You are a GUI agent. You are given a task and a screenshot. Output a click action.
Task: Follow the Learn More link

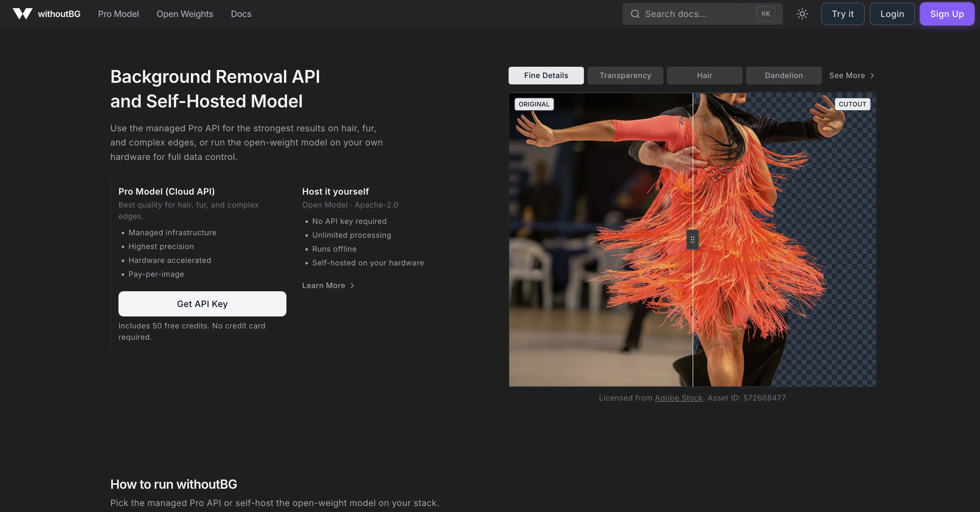[x=328, y=286]
